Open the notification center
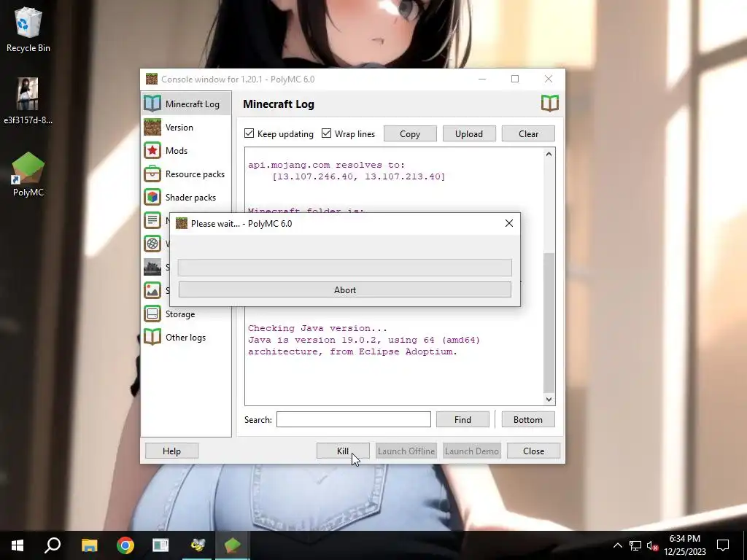 click(723, 545)
